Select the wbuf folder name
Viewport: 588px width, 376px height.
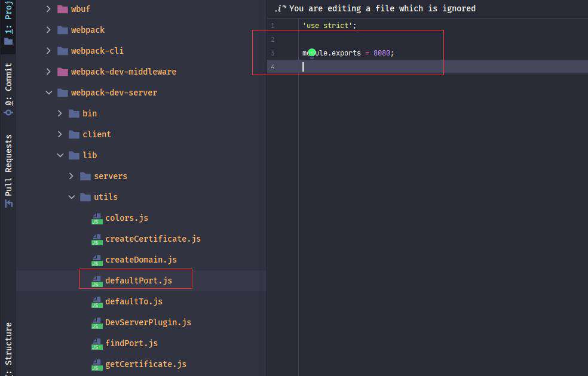81,9
